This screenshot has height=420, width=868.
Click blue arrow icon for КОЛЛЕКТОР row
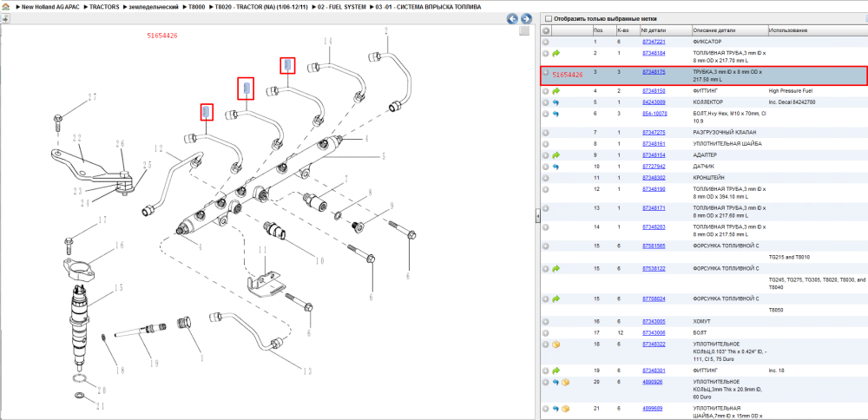tap(556, 102)
